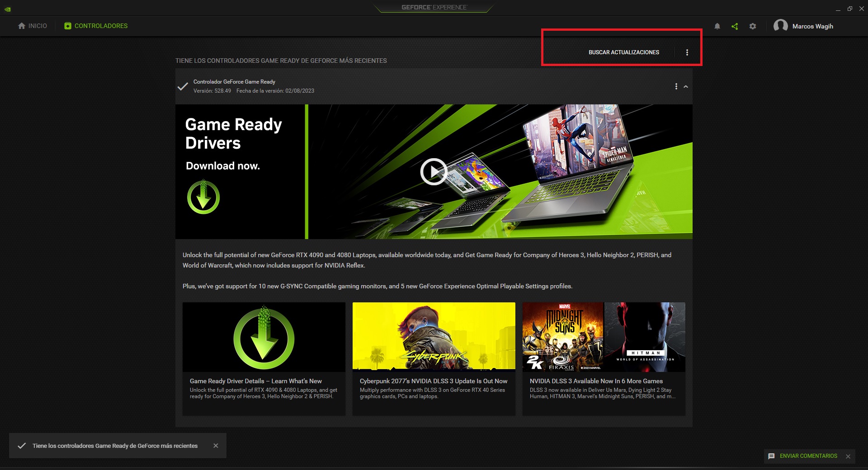Viewport: 868px width, 470px height.
Task: Collapse the Game Ready driver details chevron
Action: click(686, 86)
